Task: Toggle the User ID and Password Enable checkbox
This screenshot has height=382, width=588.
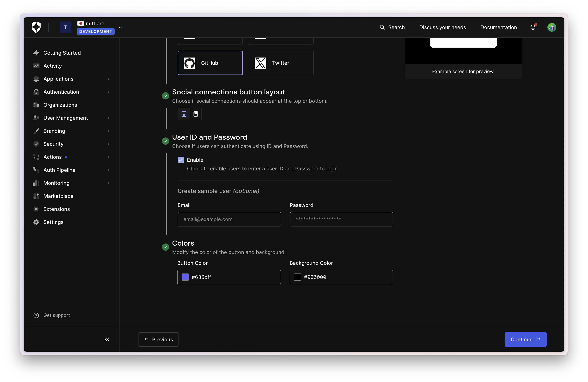Action: point(181,160)
